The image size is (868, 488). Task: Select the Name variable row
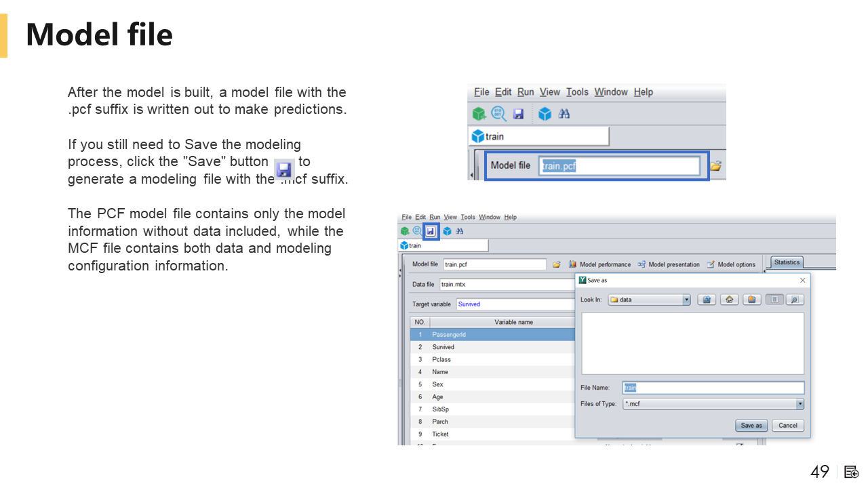(x=492, y=372)
